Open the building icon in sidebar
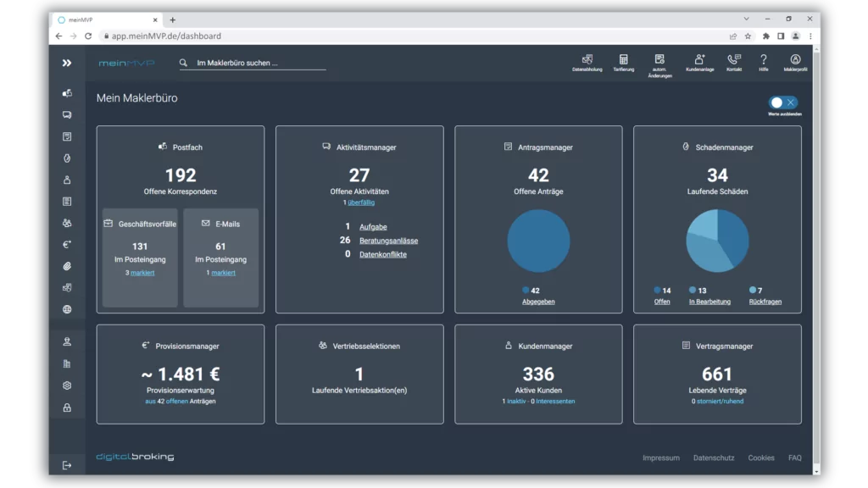The height and width of the screenshot is (488, 868). [x=67, y=363]
